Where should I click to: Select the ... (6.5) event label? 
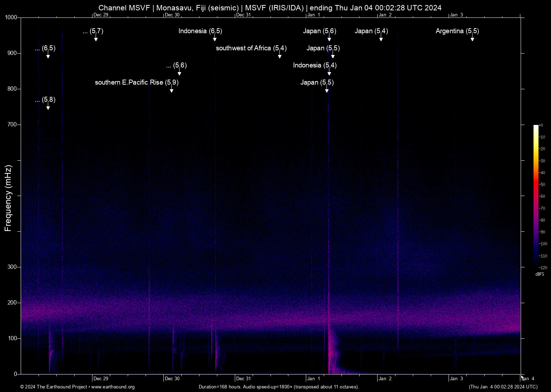[x=45, y=48]
